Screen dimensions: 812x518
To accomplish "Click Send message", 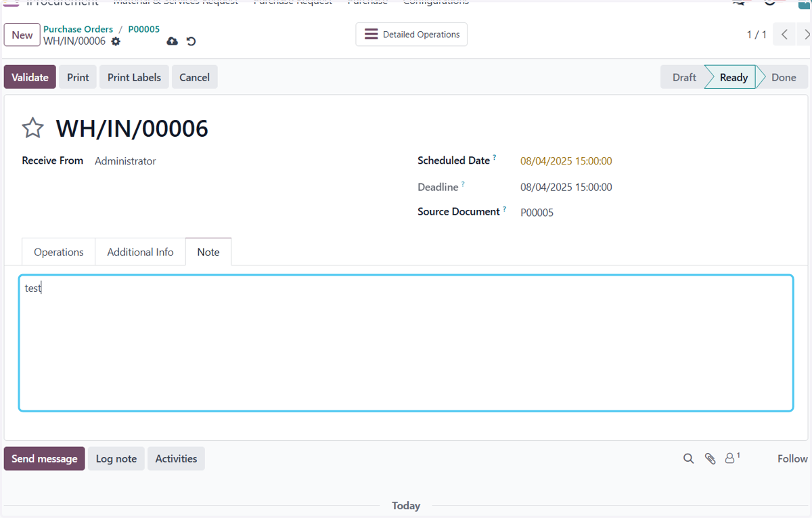I will coord(45,458).
